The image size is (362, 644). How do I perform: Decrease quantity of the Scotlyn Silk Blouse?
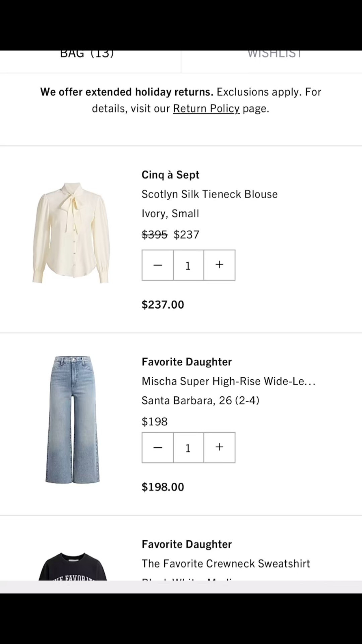click(x=158, y=265)
